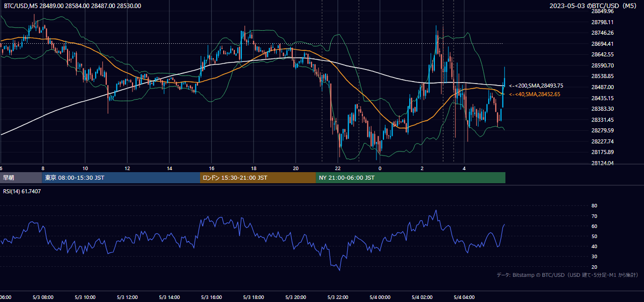644x302 pixels.
Task: Click the price axis value 28694.41
Action: click(602, 44)
